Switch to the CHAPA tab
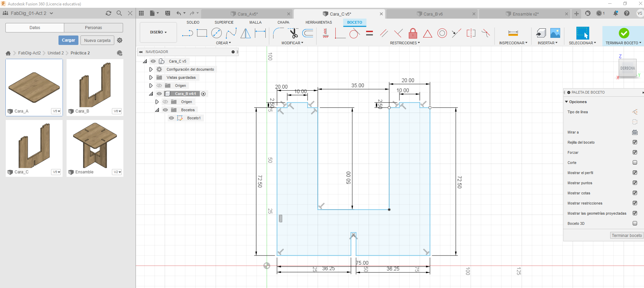The height and width of the screenshot is (288, 644). tap(283, 22)
